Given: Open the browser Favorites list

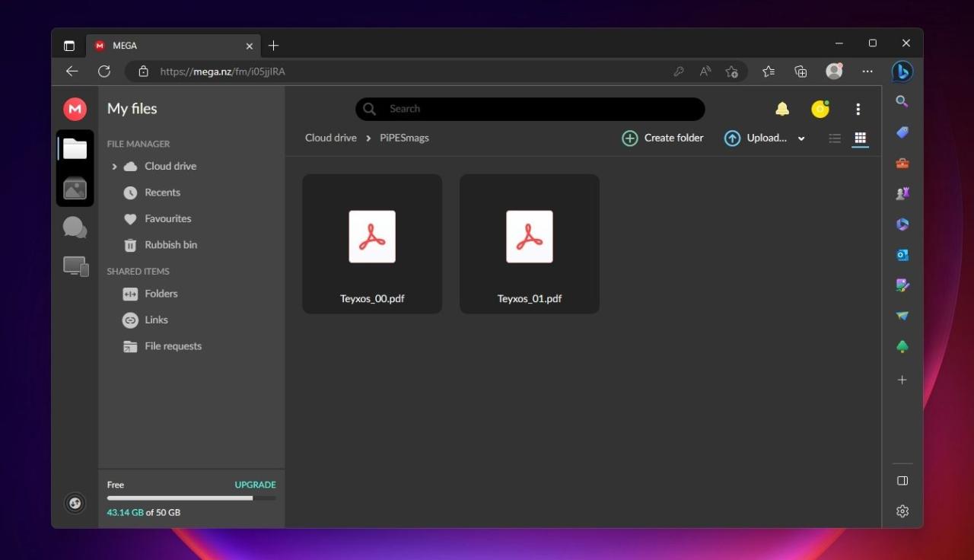Looking at the screenshot, I should [769, 72].
